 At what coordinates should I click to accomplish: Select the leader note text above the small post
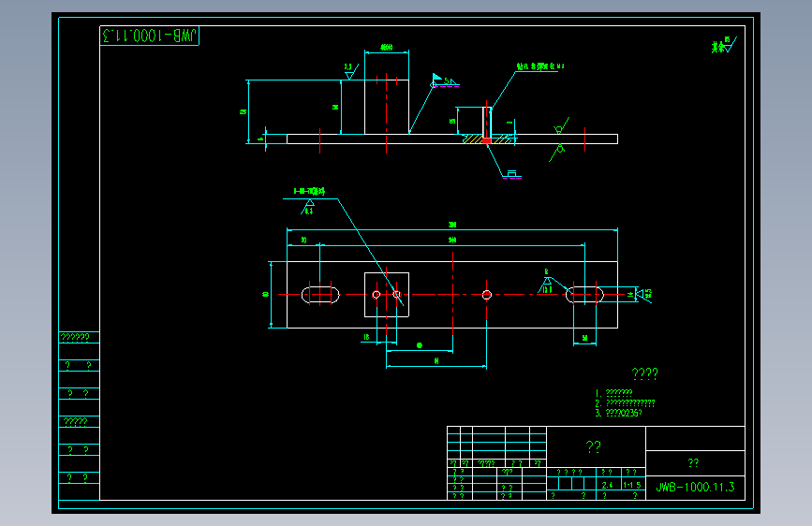click(540, 66)
